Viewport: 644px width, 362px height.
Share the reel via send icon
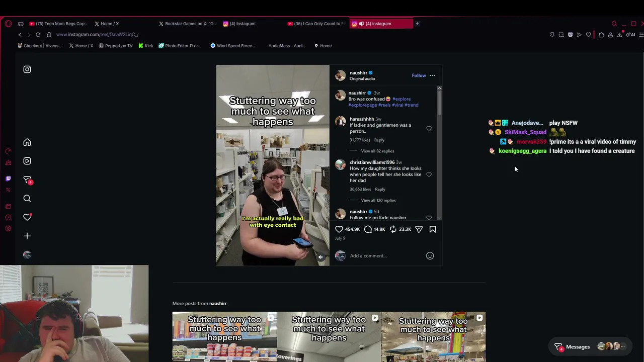pyautogui.click(x=419, y=229)
